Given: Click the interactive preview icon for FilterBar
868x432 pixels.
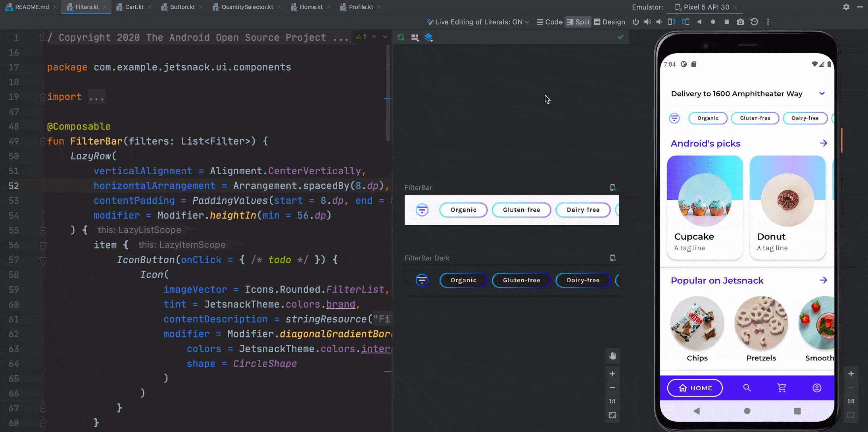Looking at the screenshot, I should pos(612,187).
